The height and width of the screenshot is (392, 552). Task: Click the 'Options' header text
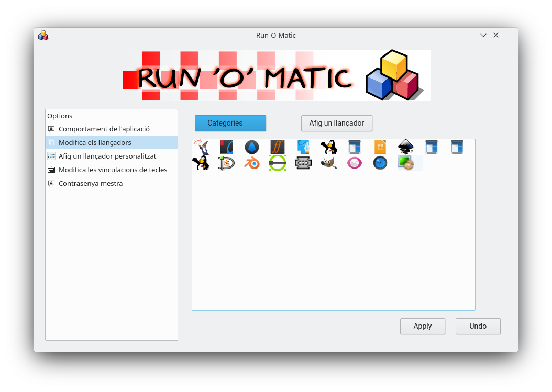point(60,116)
